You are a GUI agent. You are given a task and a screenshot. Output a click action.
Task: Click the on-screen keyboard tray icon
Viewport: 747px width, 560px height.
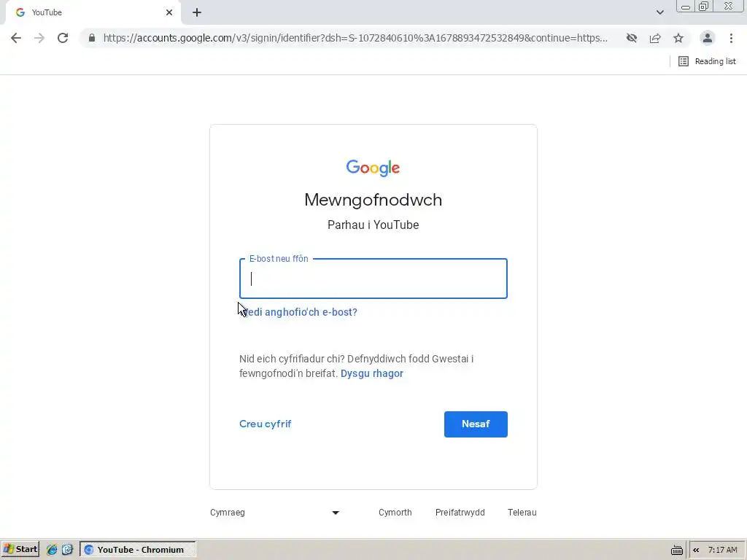[676, 550]
